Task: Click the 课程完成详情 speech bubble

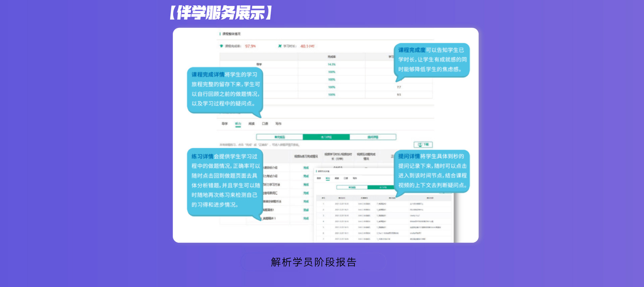Action: (x=225, y=89)
